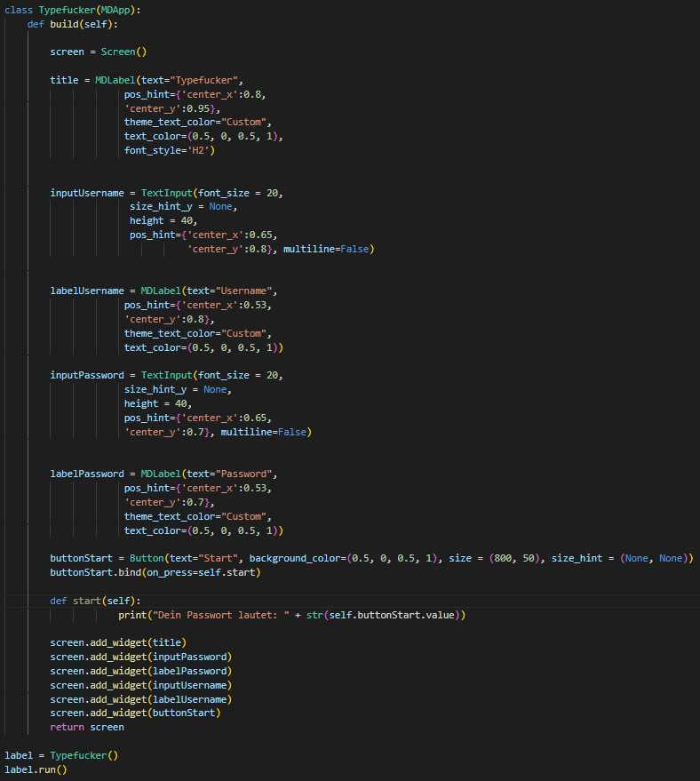
Task: Click the screen.add_widget(buttonStart) line
Action: click(x=135, y=713)
